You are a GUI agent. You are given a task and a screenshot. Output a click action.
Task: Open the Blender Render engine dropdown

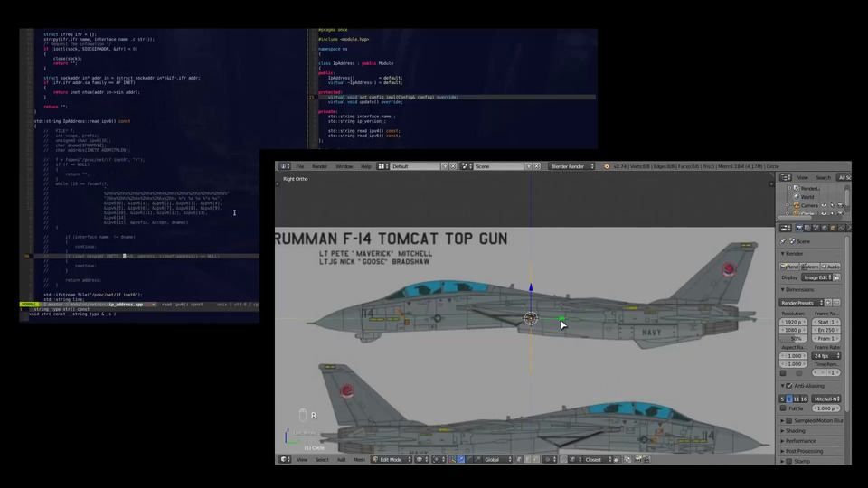(x=571, y=166)
